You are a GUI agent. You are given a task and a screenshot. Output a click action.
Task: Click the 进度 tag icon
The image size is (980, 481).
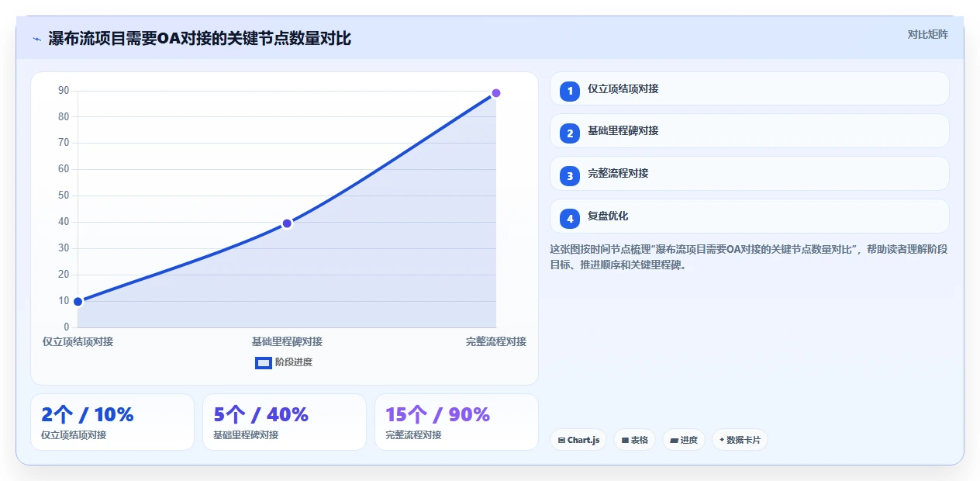tap(674, 440)
